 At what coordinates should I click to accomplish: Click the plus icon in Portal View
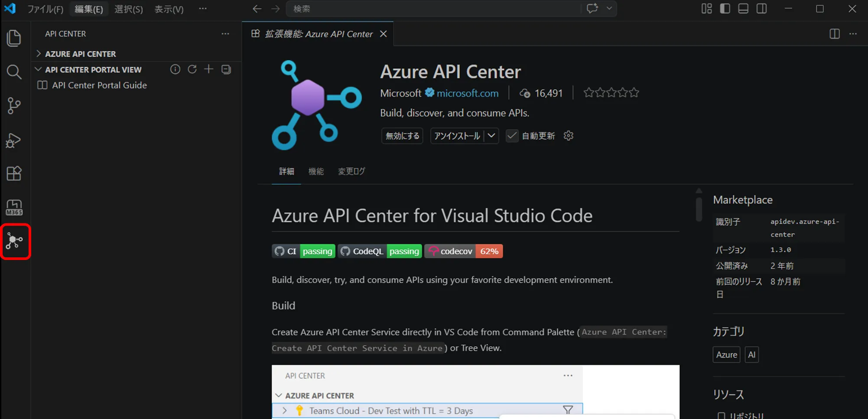pos(209,69)
